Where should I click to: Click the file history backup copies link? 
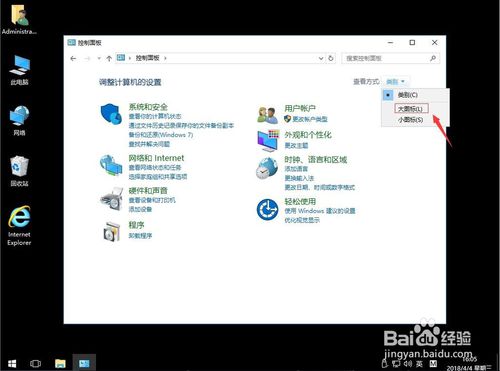tap(181, 126)
